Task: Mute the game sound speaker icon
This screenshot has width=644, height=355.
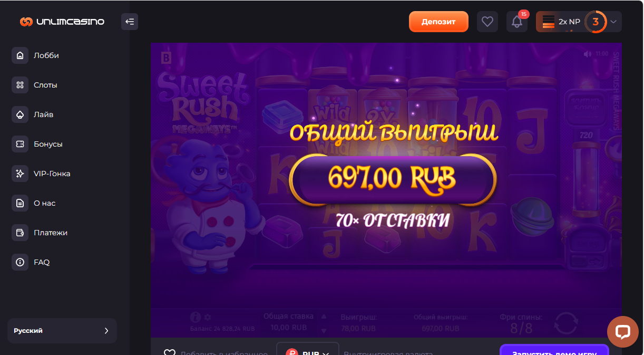Action: pyautogui.click(x=588, y=54)
